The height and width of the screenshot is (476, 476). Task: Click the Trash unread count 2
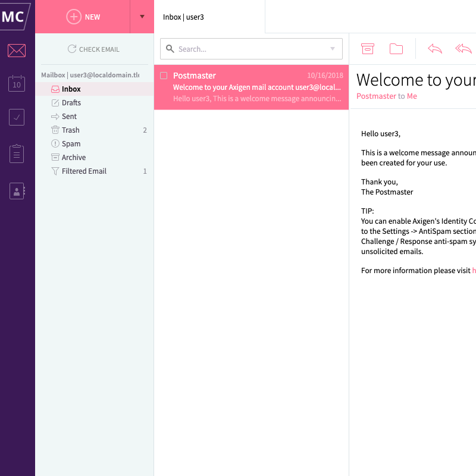145,130
